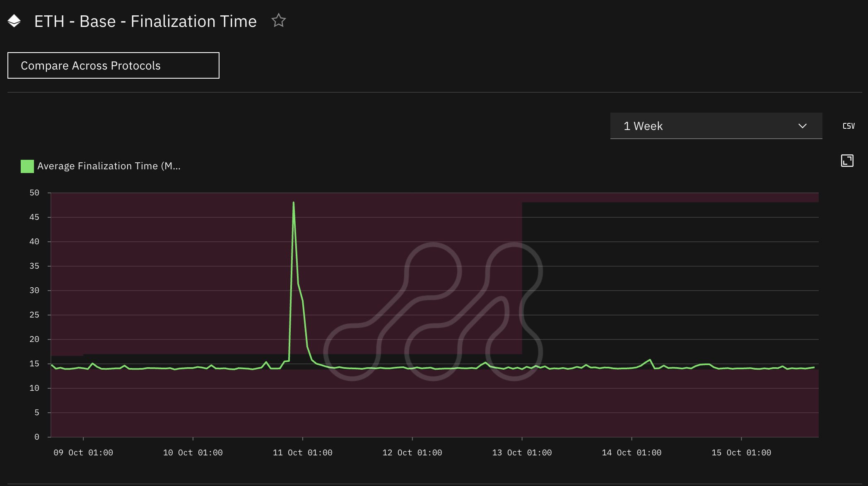Click the peak of the finalization spike
This screenshot has height=486, width=868.
tap(294, 203)
